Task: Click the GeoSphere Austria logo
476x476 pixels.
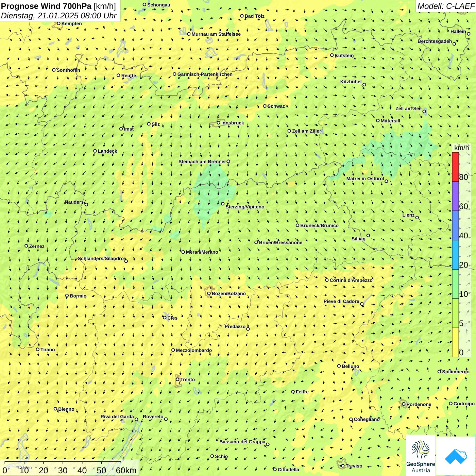Action: (421, 456)
